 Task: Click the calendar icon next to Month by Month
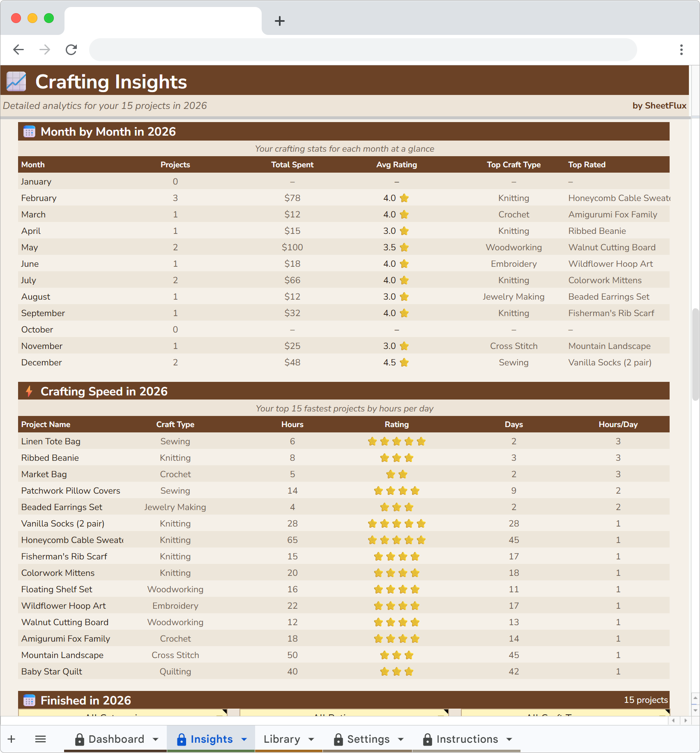coord(29,132)
